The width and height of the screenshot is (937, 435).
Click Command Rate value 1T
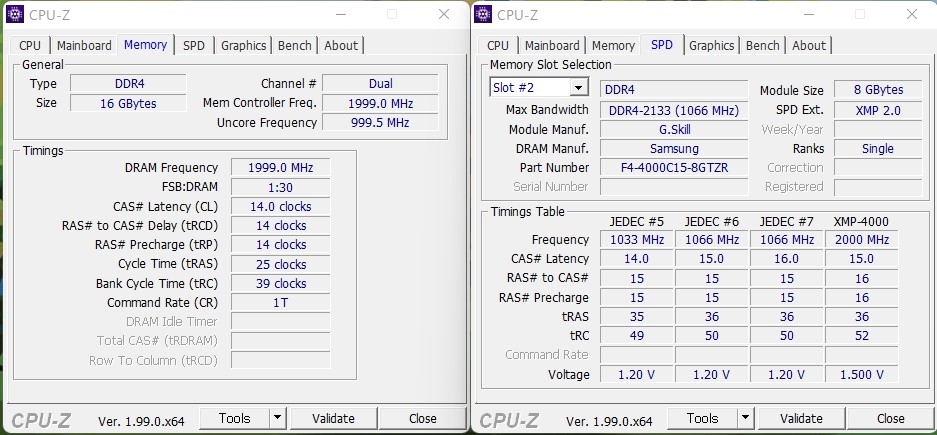[280, 302]
